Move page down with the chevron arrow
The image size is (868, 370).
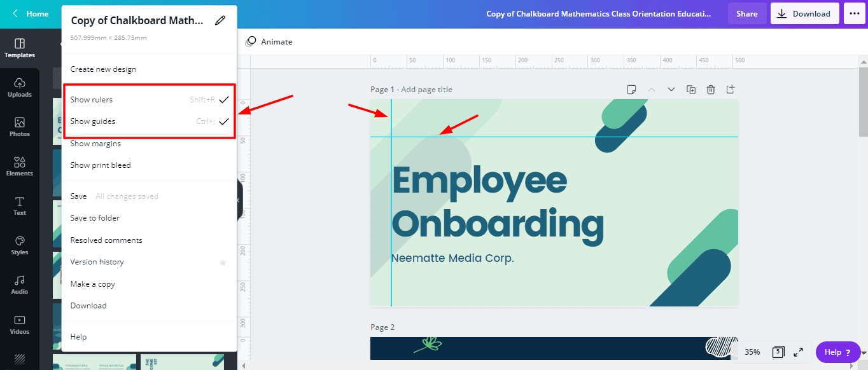point(671,90)
